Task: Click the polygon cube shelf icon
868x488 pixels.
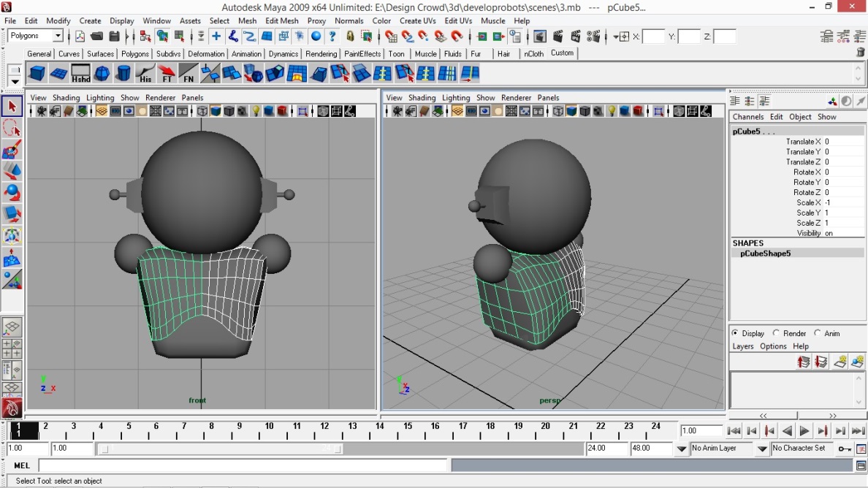Action: 37,74
